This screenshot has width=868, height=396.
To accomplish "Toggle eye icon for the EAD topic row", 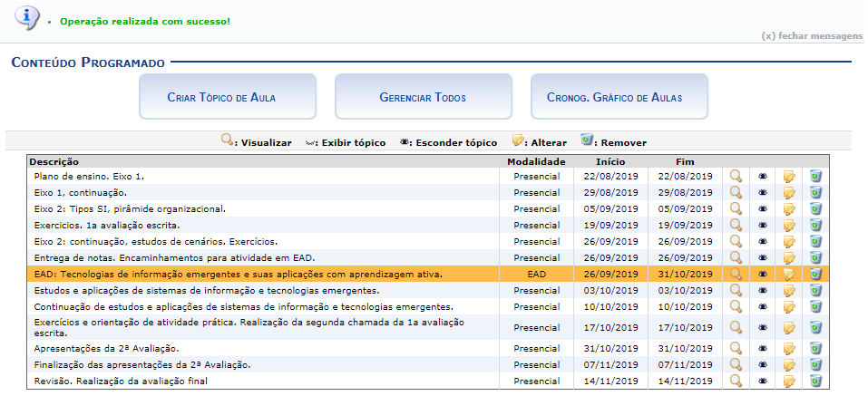I will pos(763,274).
